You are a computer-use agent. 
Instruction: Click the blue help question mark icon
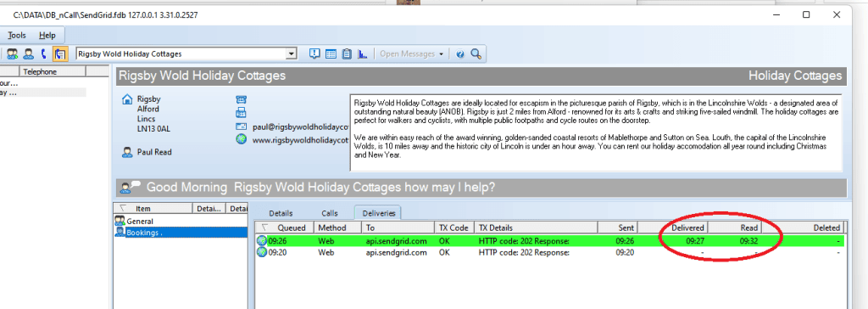[460, 53]
